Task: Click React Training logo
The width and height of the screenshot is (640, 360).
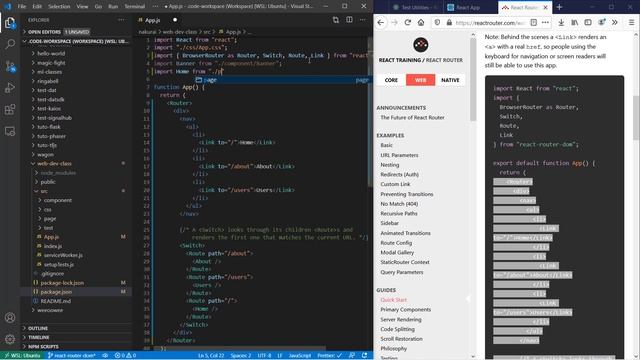Action: coord(420,44)
